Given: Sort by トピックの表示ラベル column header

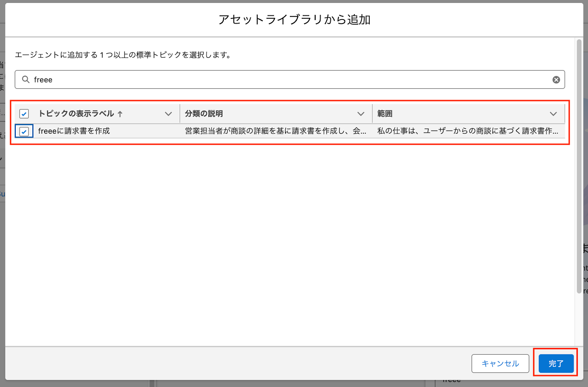Looking at the screenshot, I should click(x=76, y=114).
